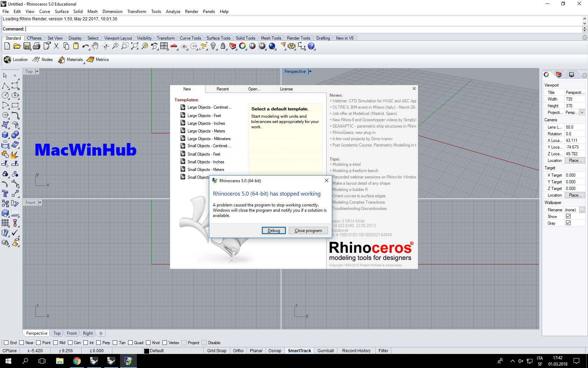Click the Print icon
The image size is (588, 368).
36,46
